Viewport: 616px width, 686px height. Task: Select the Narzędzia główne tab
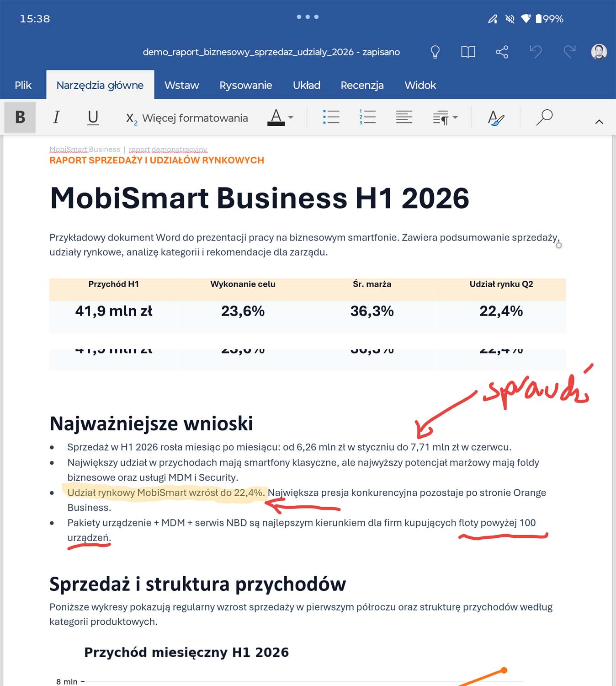pyautogui.click(x=100, y=85)
